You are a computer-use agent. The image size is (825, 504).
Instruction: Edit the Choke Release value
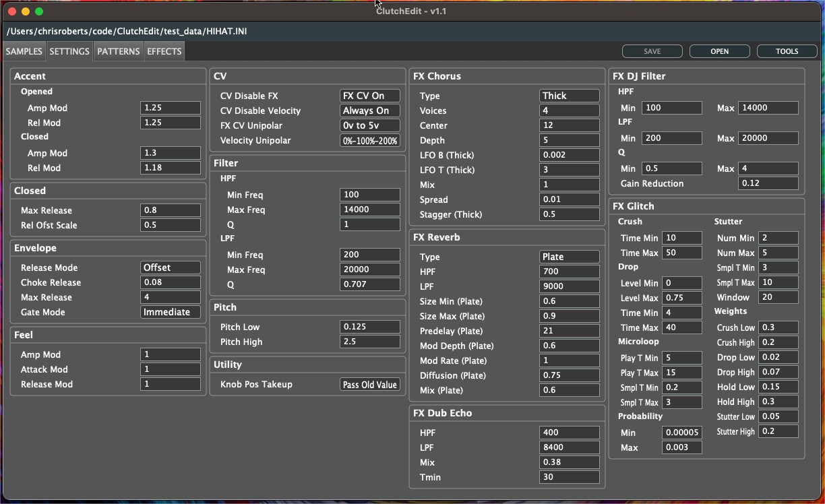click(x=171, y=282)
